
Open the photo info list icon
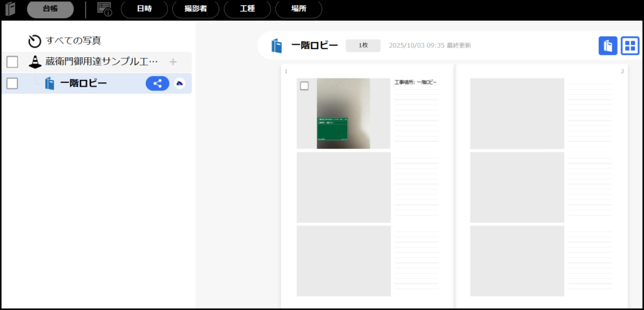coord(104,9)
